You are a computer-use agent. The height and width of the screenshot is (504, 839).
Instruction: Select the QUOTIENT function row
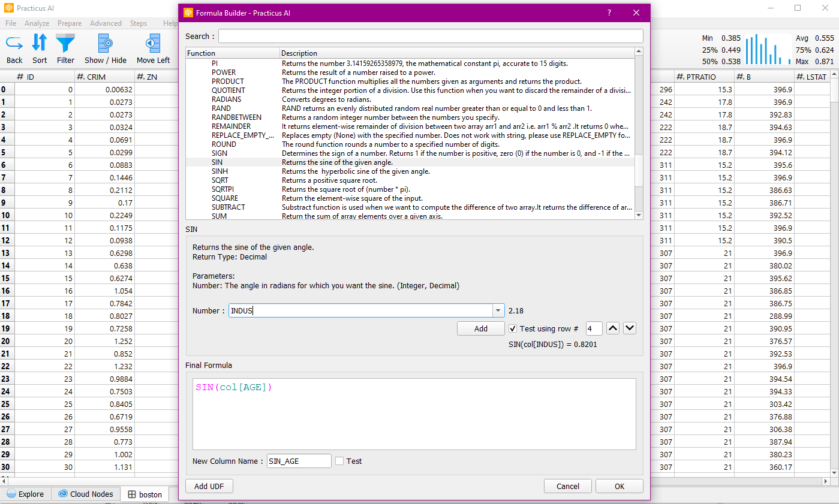click(x=410, y=90)
